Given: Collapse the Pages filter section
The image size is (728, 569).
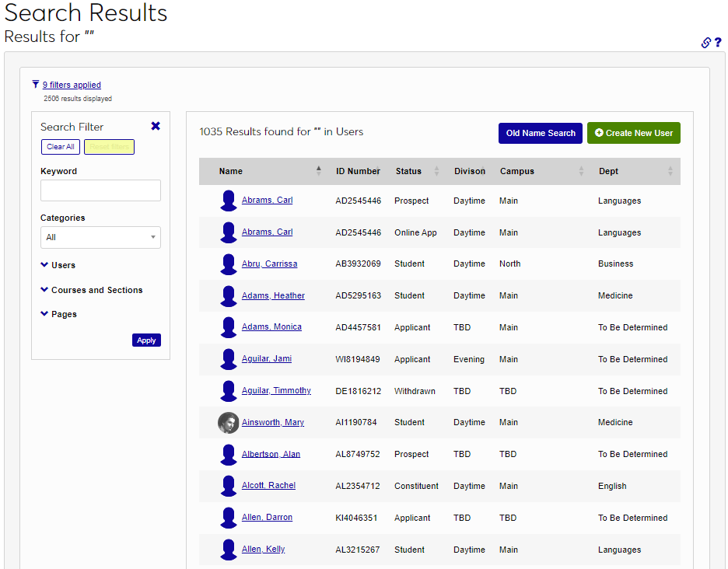Looking at the screenshot, I should pos(44,313).
